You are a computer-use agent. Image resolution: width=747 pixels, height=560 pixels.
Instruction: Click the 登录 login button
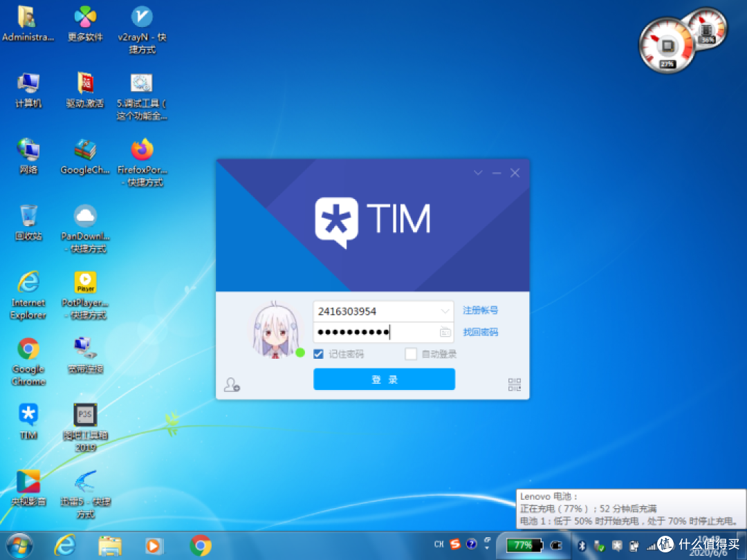pos(384,379)
